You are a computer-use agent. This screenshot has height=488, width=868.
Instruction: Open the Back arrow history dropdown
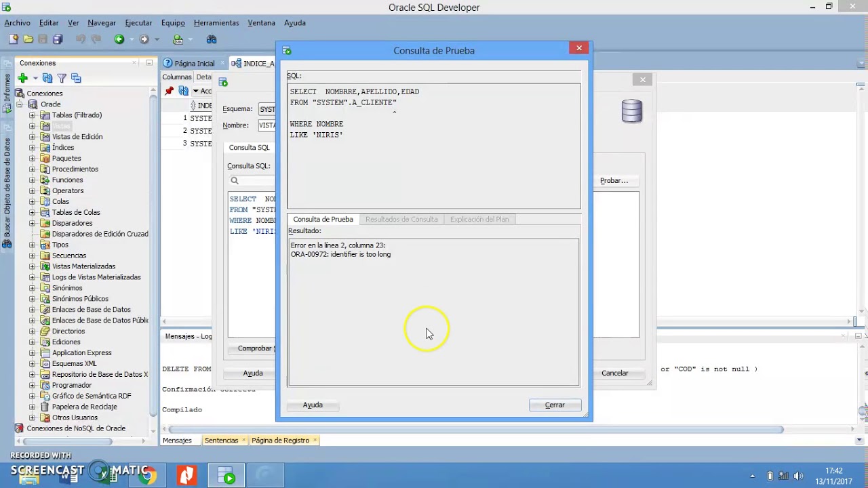130,39
